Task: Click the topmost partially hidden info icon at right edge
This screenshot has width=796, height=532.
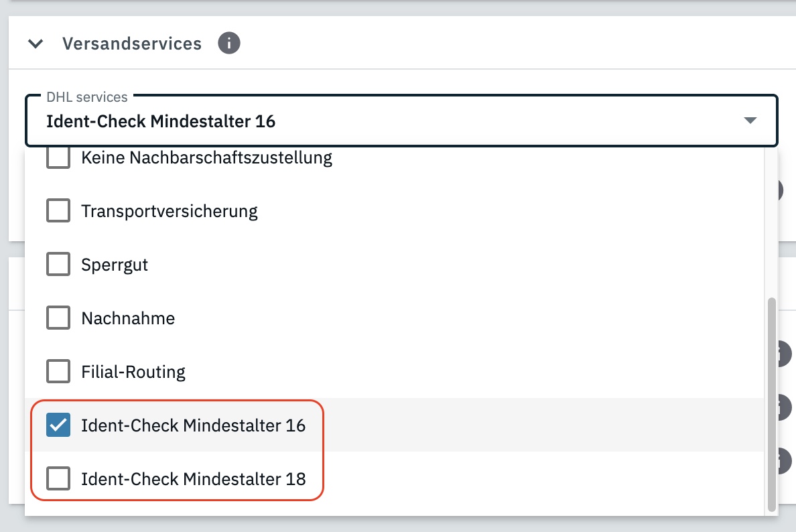Action: click(x=781, y=190)
